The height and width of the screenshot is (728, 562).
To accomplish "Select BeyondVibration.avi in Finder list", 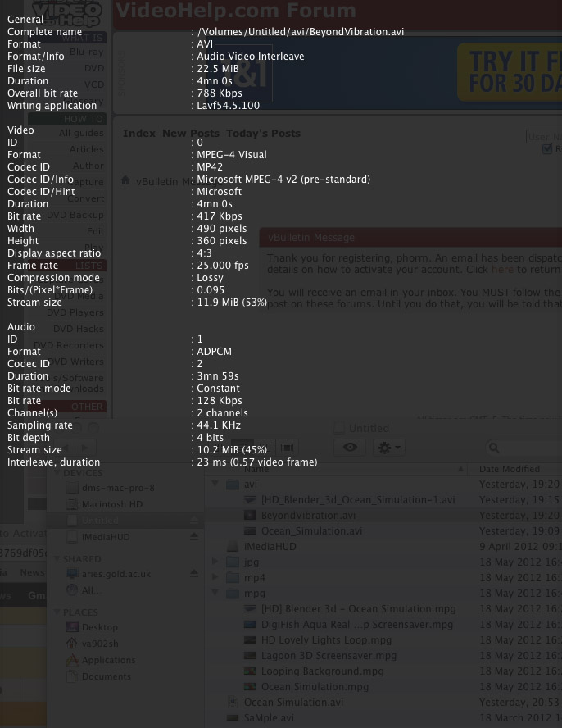I will point(308,516).
